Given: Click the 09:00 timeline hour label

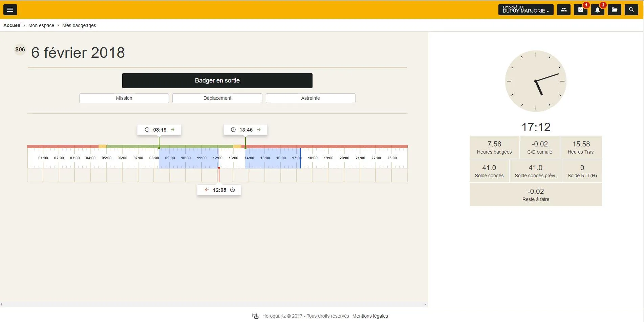Looking at the screenshot, I should click(x=170, y=158).
